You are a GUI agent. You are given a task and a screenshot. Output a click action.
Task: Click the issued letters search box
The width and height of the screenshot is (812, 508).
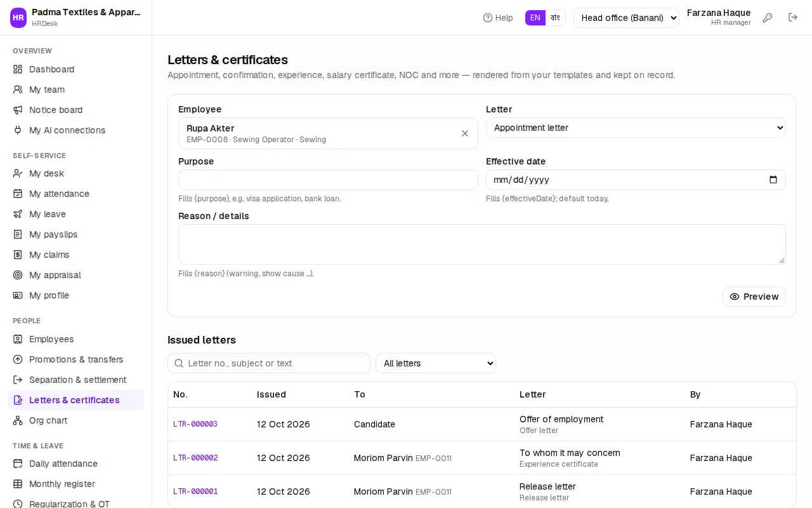(269, 363)
